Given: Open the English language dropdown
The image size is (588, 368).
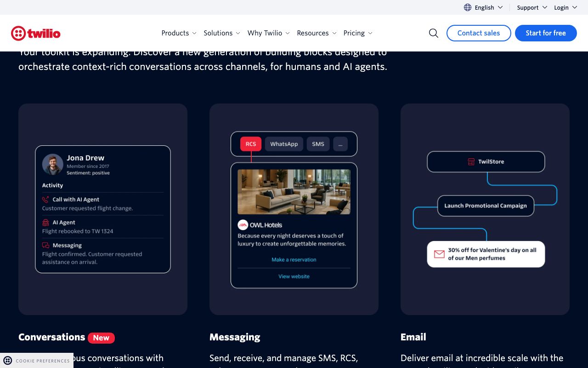Looking at the screenshot, I should click(484, 7).
